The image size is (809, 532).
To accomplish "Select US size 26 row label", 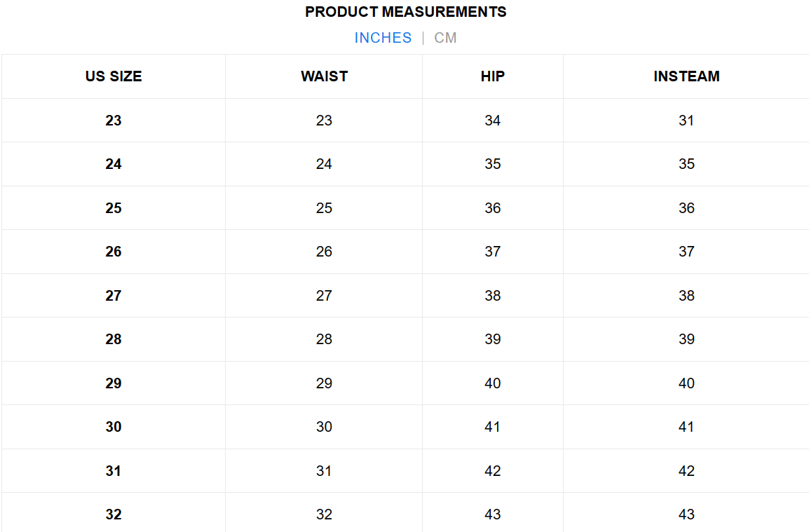I will (114, 252).
